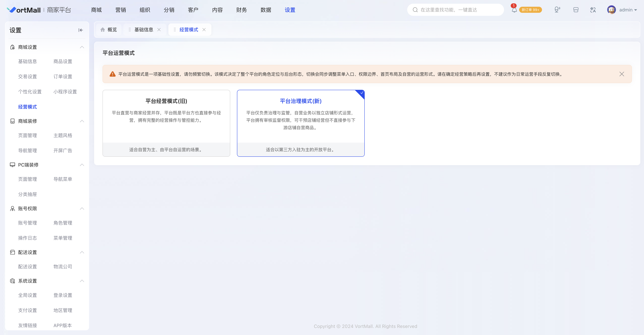Click the 新订单 99+ badge
This screenshot has width=644, height=335.
530,10
